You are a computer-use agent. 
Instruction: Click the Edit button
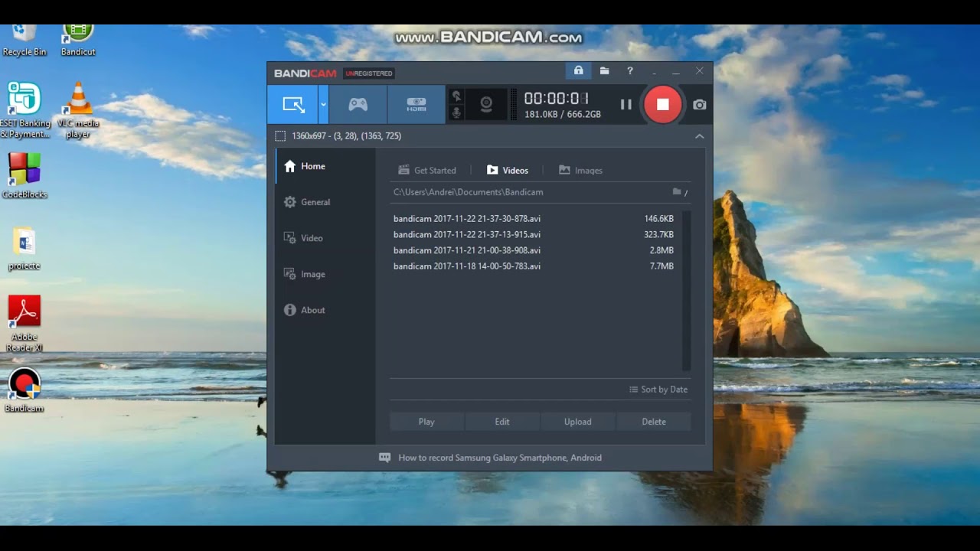[x=502, y=422]
